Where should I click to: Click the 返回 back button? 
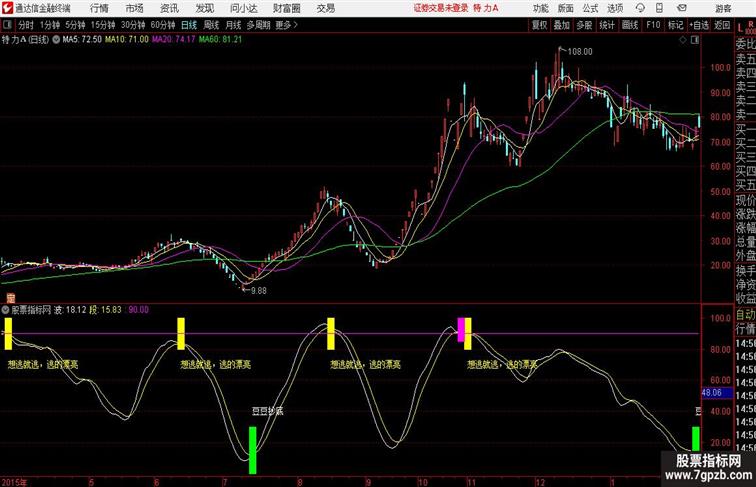722,25
